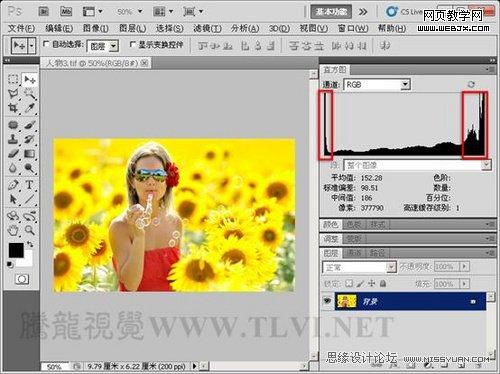Enable Show Transform Controls checkbox
This screenshot has width=500, height=374.
[133, 44]
